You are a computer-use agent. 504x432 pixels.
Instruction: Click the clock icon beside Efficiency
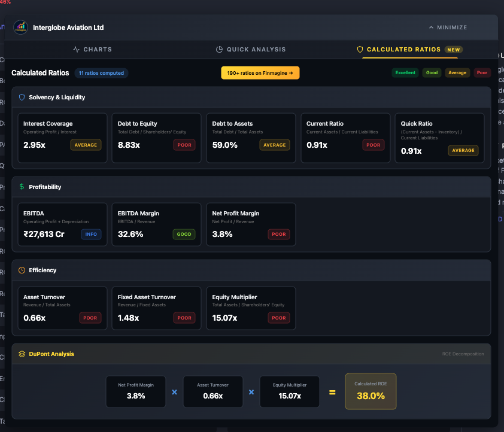click(x=21, y=270)
